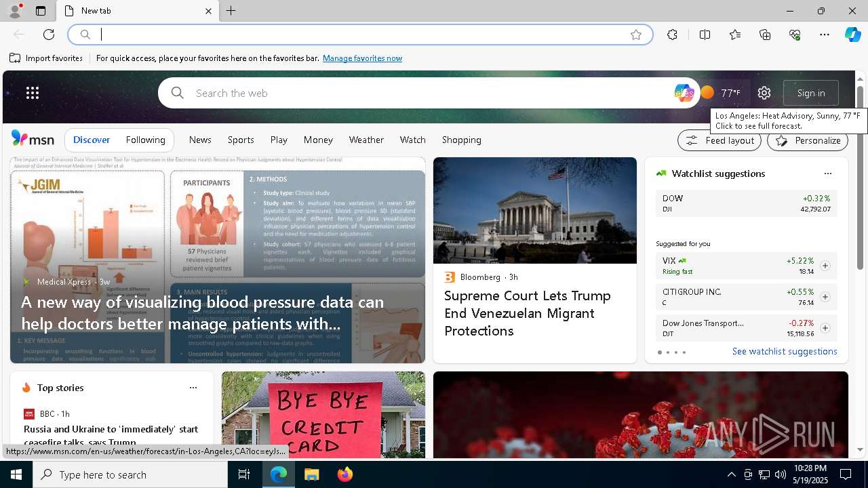This screenshot has height=488, width=868.
Task: Open Watchlist suggestions more options menu
Action: click(827, 174)
